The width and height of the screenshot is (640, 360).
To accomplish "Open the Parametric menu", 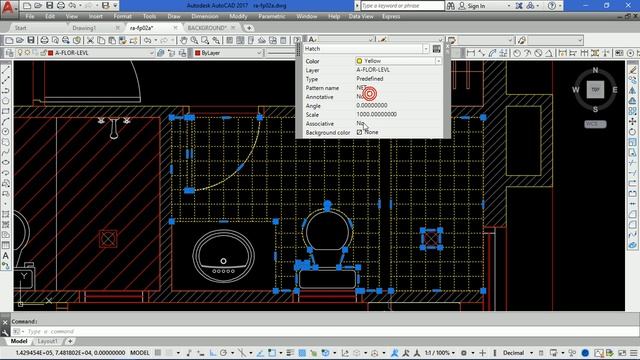I will pyautogui.click(x=272, y=16).
